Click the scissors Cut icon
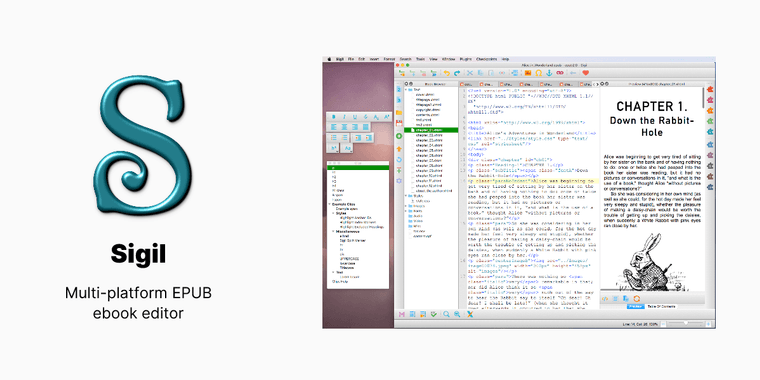The height and width of the screenshot is (380, 760). pos(470,73)
